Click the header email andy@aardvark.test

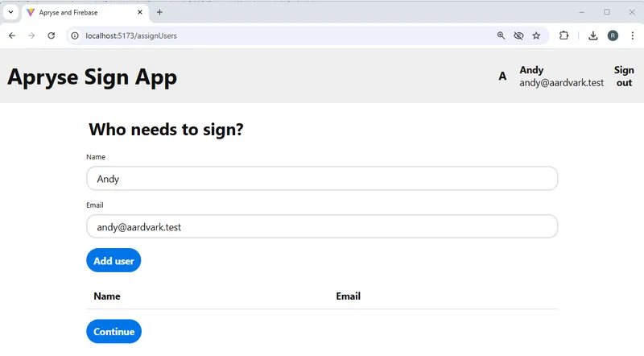point(561,83)
